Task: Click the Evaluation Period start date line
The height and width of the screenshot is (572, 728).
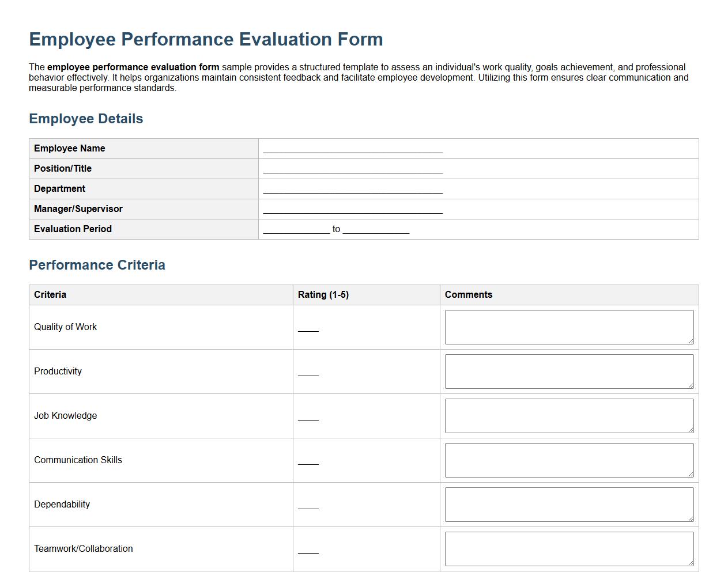Action: click(x=296, y=229)
